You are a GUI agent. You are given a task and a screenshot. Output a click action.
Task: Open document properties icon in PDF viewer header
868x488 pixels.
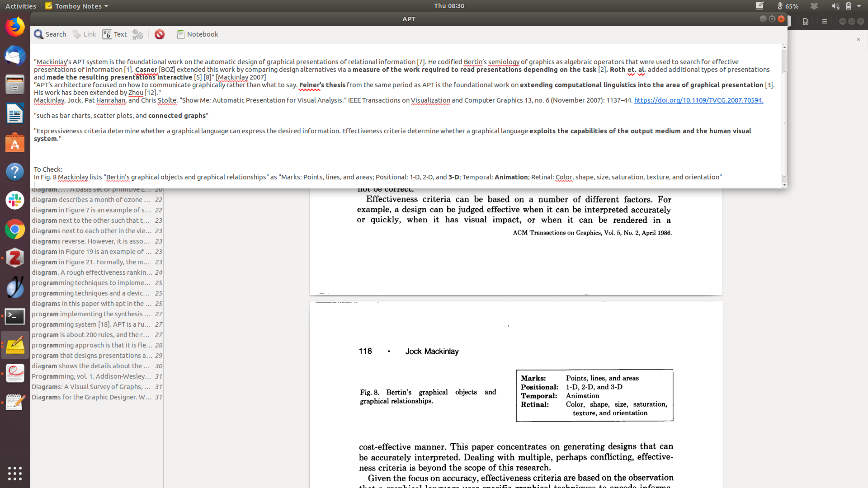point(805,21)
